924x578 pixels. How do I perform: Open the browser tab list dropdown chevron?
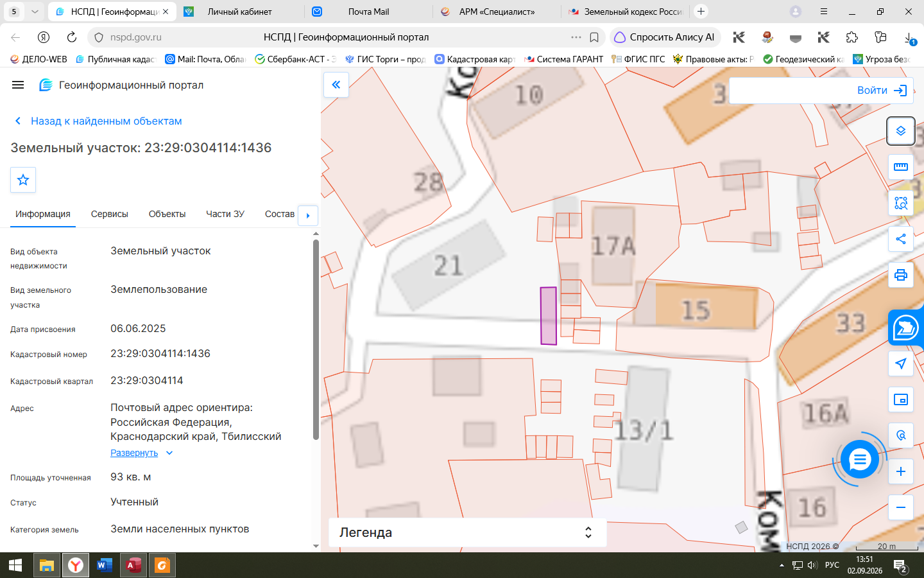35,12
